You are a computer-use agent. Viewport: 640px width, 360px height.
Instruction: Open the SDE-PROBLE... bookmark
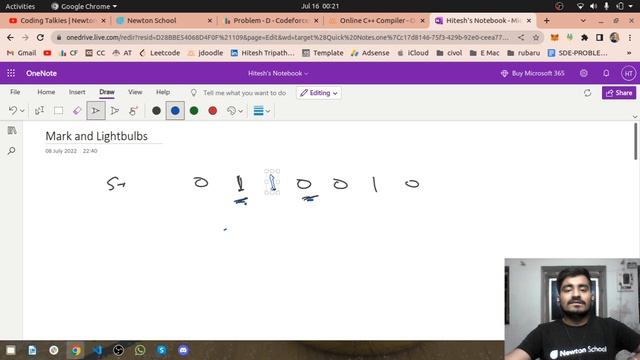[578, 53]
